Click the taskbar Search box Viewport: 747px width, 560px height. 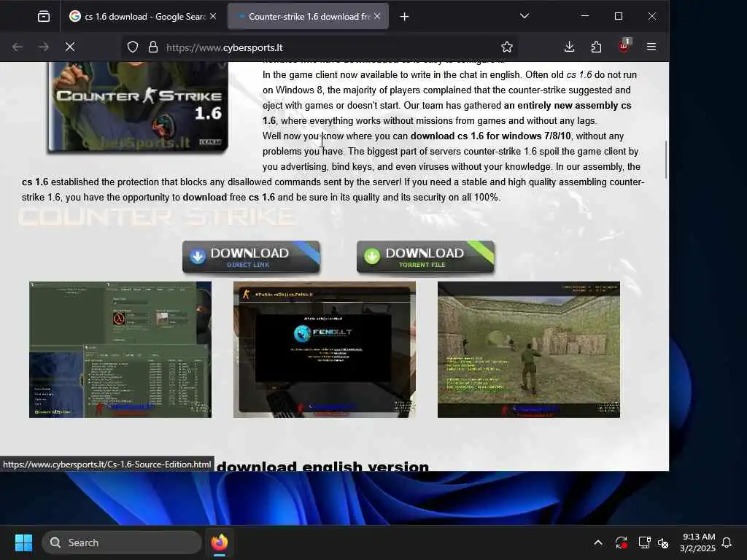(x=122, y=542)
